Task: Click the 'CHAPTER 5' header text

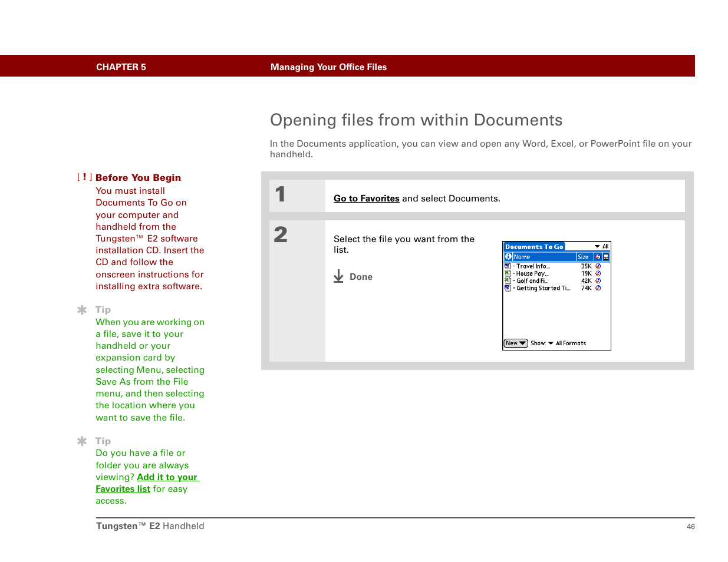Action: pos(121,67)
